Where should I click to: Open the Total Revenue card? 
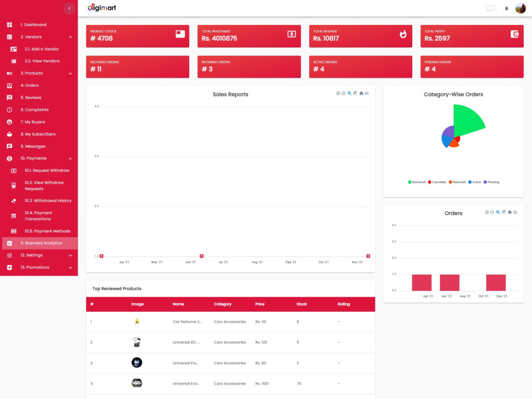point(360,36)
